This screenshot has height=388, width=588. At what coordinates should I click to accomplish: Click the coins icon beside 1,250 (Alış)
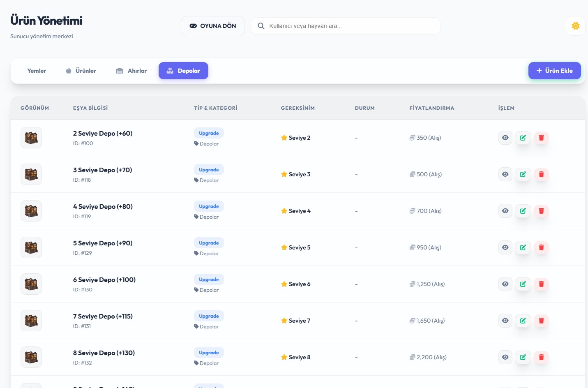coord(412,284)
